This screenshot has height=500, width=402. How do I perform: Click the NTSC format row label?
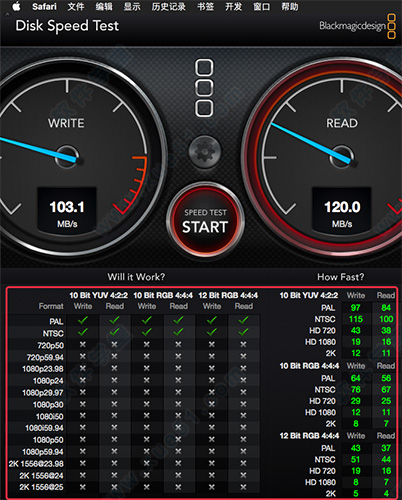(53, 333)
